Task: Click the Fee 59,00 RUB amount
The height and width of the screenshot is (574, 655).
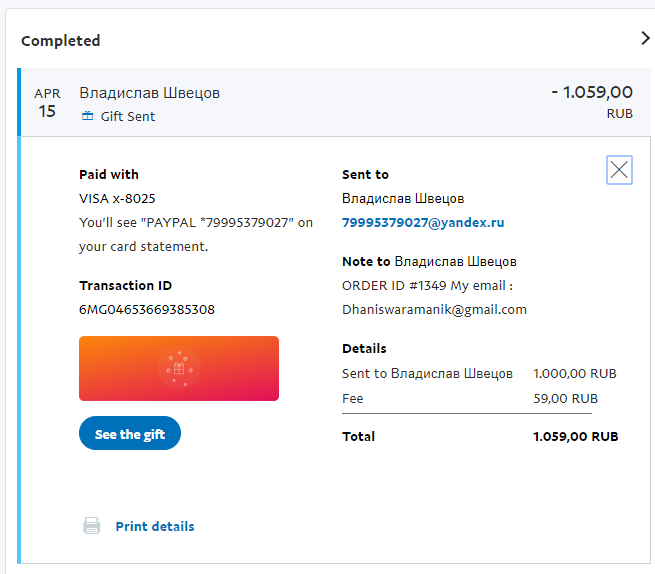Action: click(575, 398)
